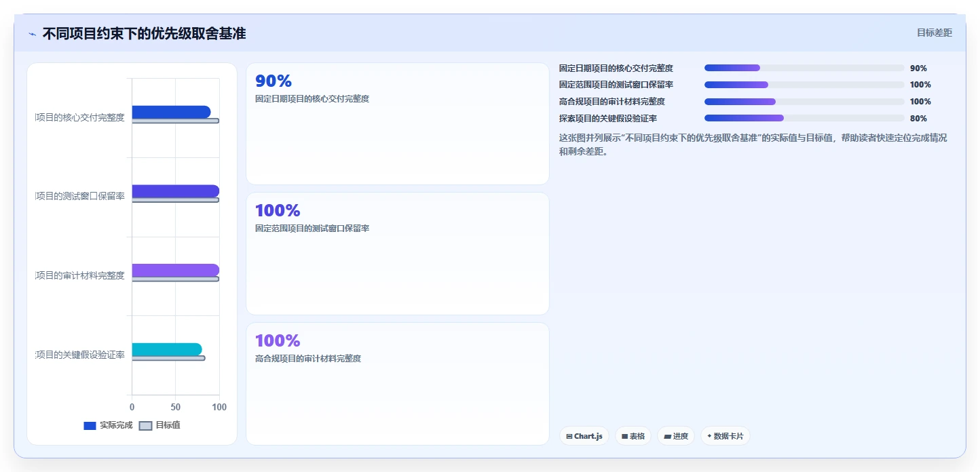Click the indigo 测试窗口保留率 chart bar
980x472 pixels.
[176, 191]
